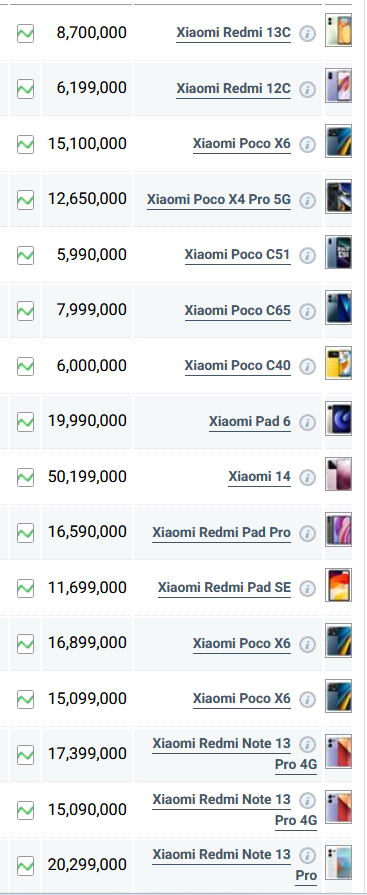The height and width of the screenshot is (895, 367).
Task: Follow the Xiaomi 14 product link
Action: 260,477
